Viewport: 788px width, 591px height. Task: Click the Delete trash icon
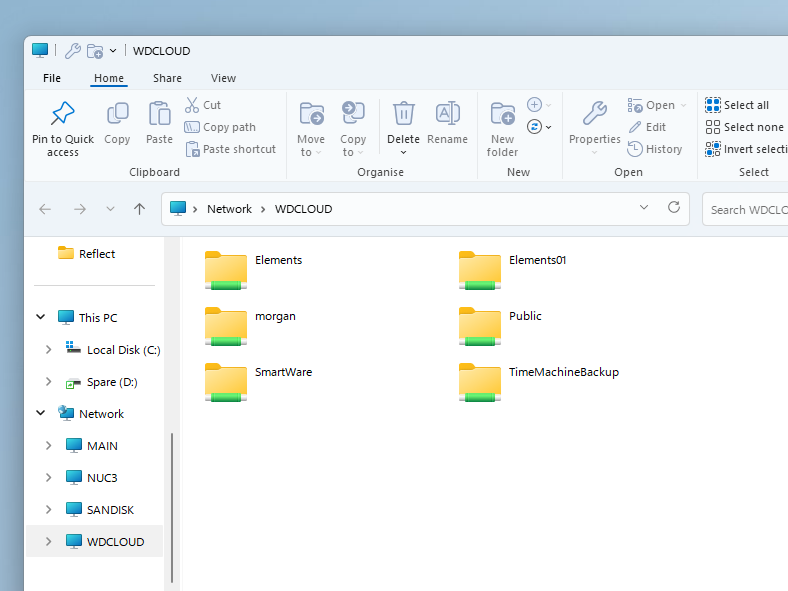click(403, 113)
